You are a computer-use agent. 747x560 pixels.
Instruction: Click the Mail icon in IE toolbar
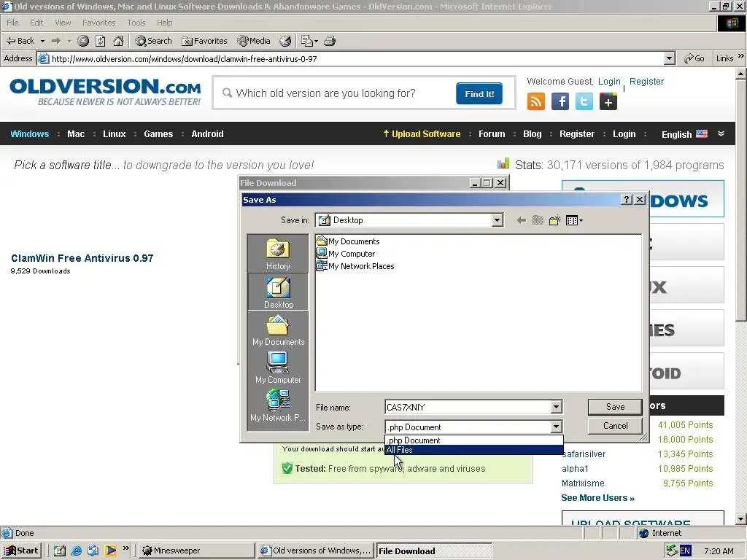(x=309, y=41)
